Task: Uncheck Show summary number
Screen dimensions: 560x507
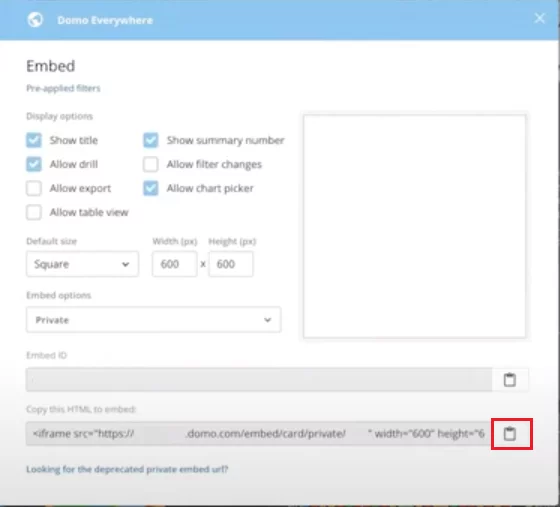Action: [x=151, y=140]
